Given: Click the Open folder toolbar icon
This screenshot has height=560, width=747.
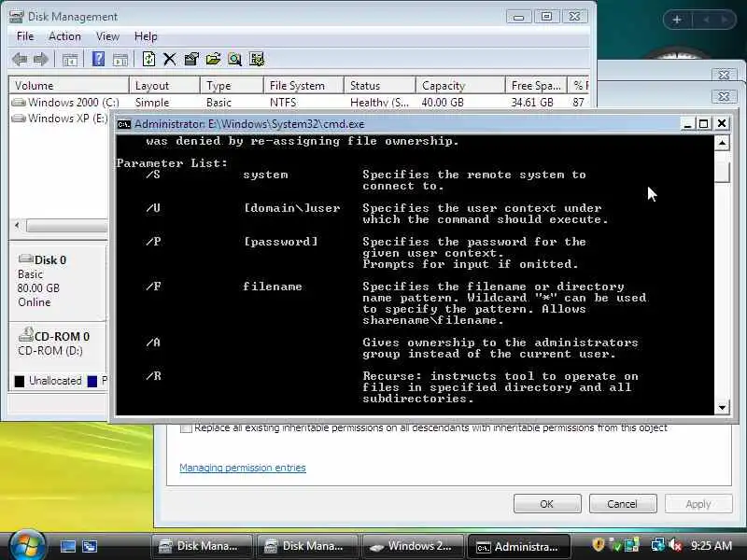Looking at the screenshot, I should click(x=213, y=60).
